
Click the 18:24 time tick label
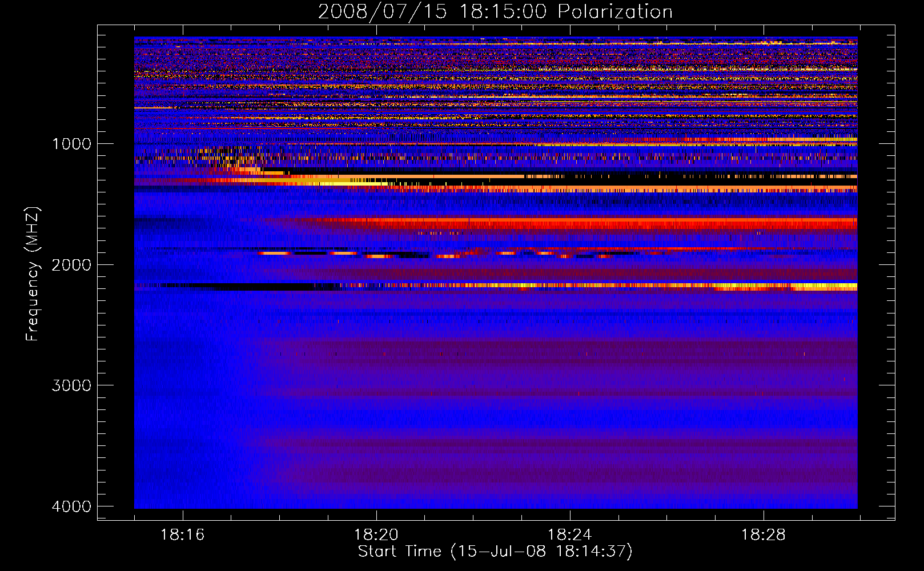[x=569, y=535]
